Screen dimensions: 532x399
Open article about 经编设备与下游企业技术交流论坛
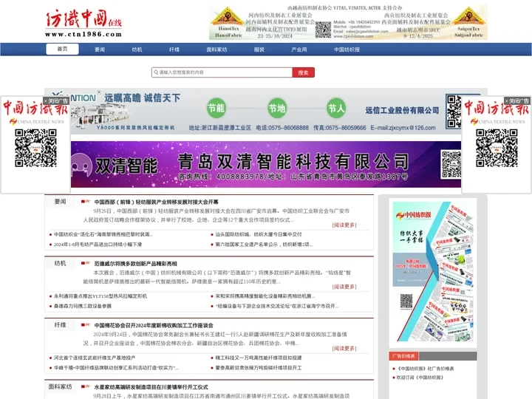[277, 306]
